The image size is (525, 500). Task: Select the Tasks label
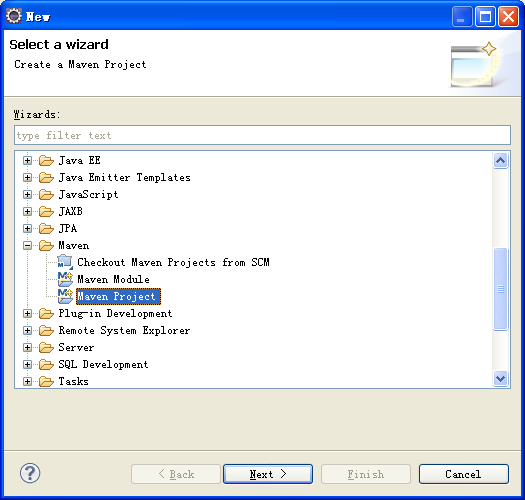(x=73, y=381)
